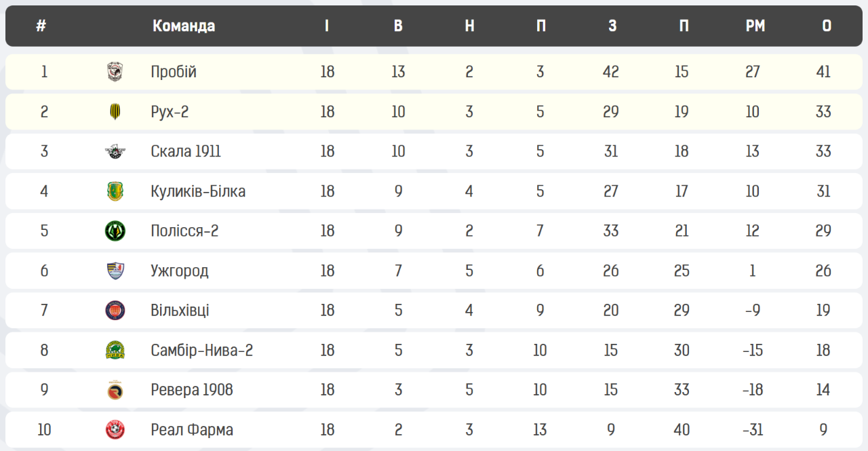Open the Пробій team name link

coord(174,72)
